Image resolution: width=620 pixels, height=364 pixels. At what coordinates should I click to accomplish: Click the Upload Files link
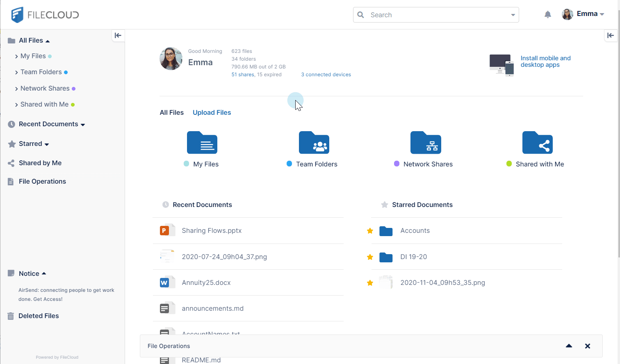[212, 113]
